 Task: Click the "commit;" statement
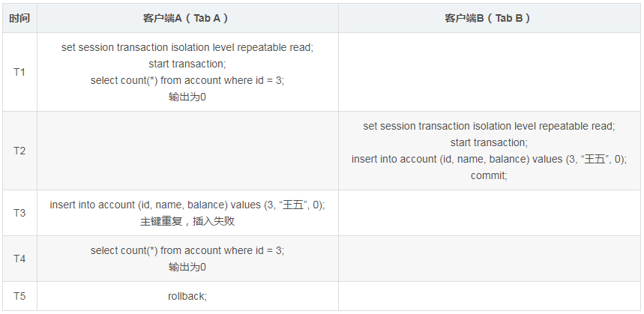(489, 175)
